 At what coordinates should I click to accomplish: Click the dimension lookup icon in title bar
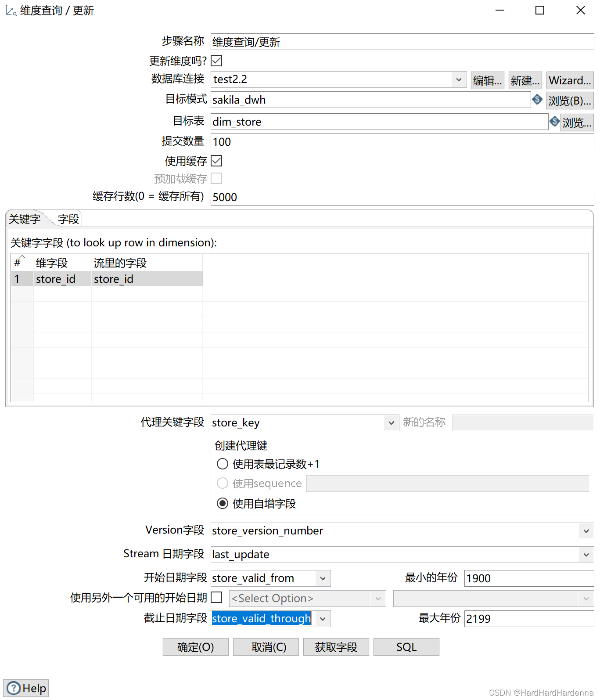11,11
